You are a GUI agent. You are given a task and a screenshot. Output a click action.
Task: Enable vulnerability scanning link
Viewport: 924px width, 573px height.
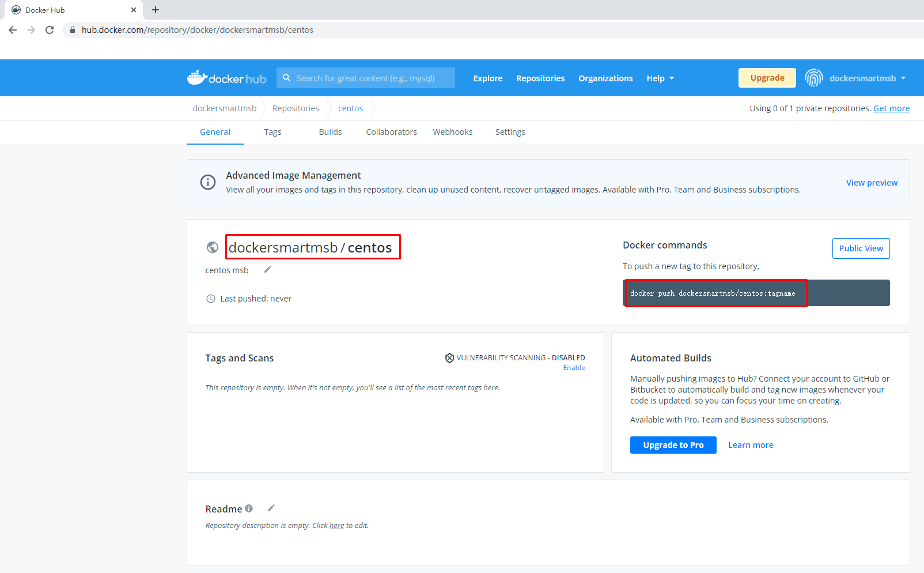[x=574, y=368]
